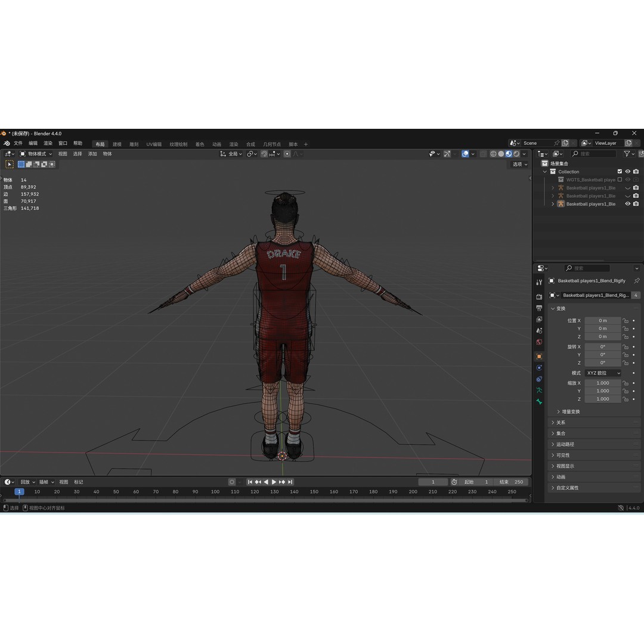Open the viewport options dropdown top-right

[x=520, y=165]
